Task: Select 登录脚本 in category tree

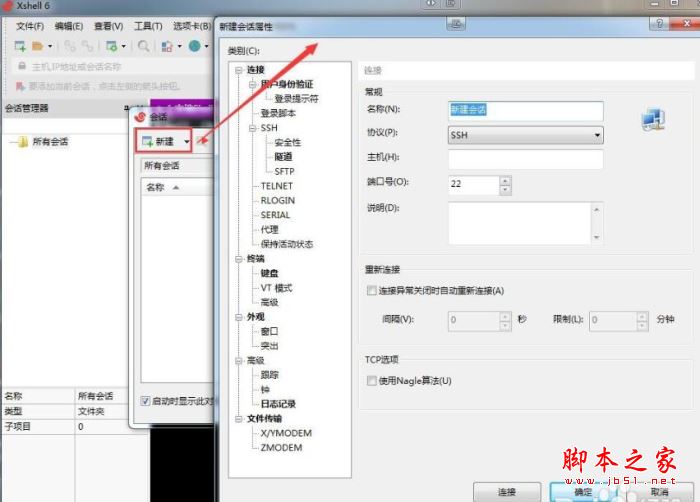Action: click(x=278, y=113)
